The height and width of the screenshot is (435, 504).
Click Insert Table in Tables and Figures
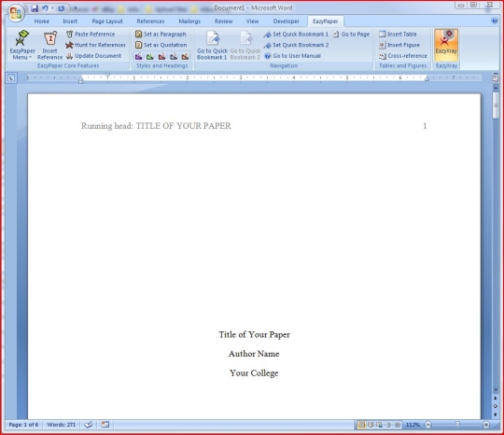tap(398, 35)
